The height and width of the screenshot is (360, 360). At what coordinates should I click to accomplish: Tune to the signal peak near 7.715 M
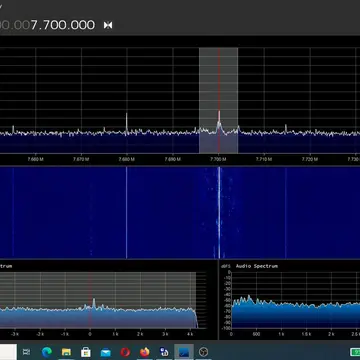(x=286, y=128)
